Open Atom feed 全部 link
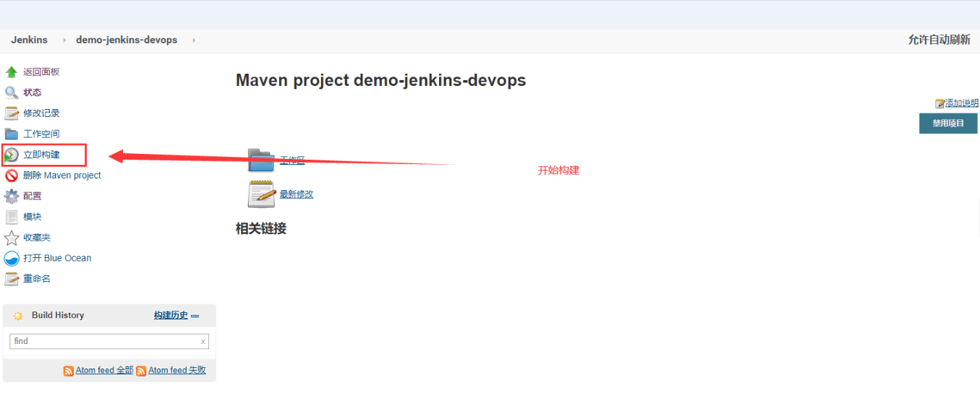The width and height of the screenshot is (980, 396). pyautogui.click(x=104, y=370)
